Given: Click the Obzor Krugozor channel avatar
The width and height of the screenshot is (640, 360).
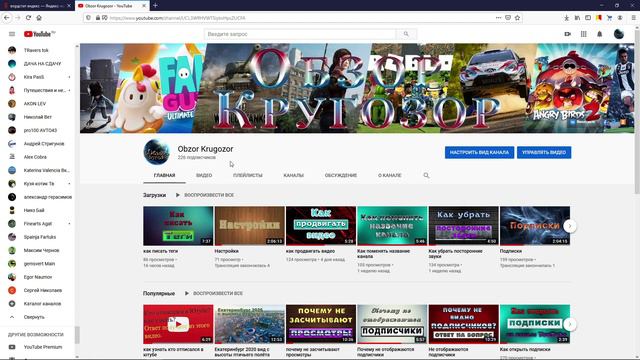Looking at the screenshot, I should (156, 152).
